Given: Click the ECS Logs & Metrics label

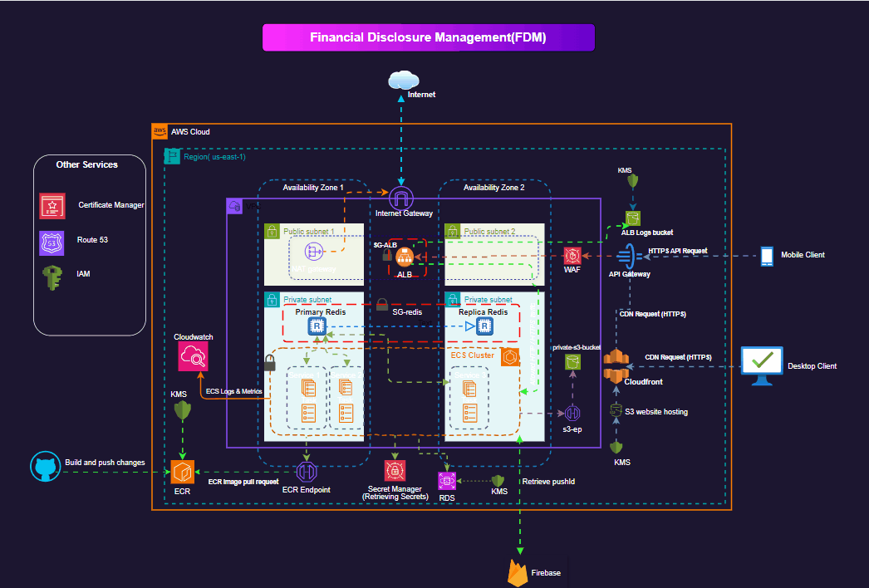Looking at the screenshot, I should 234,391.
